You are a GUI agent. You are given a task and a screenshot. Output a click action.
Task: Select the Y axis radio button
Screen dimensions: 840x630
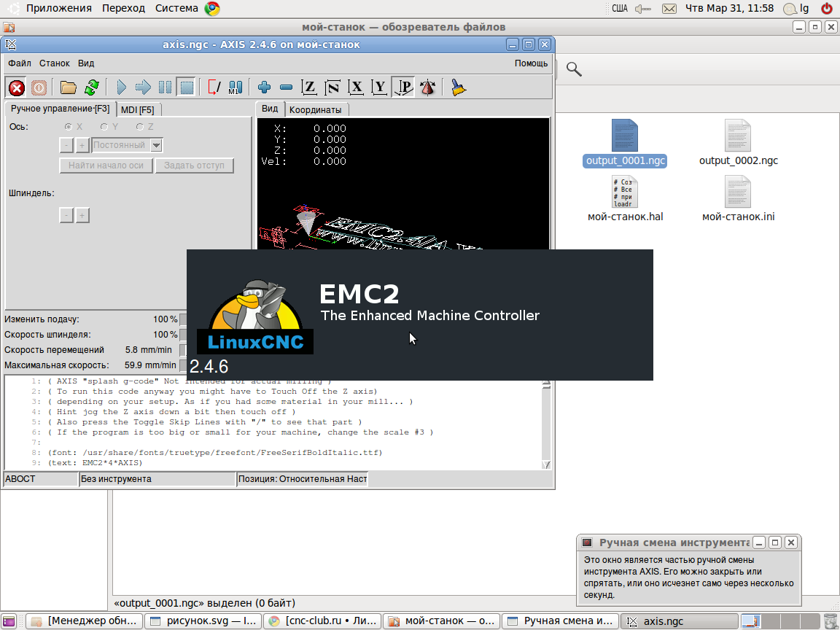click(104, 127)
